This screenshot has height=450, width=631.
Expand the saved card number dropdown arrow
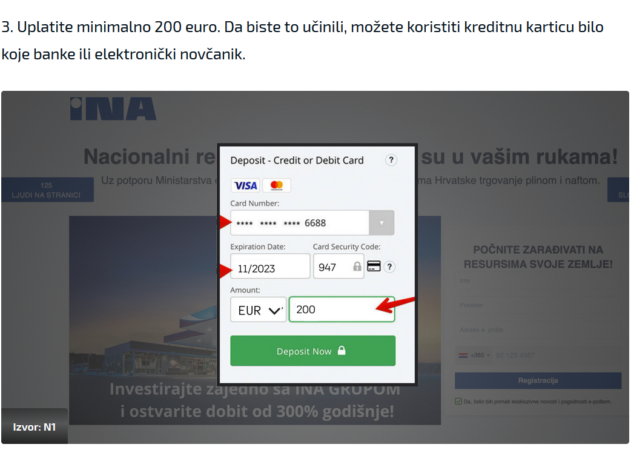(x=381, y=223)
